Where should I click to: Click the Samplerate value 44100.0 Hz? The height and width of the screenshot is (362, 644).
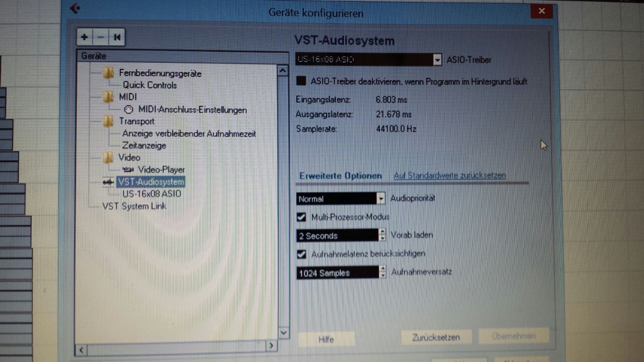pos(396,129)
